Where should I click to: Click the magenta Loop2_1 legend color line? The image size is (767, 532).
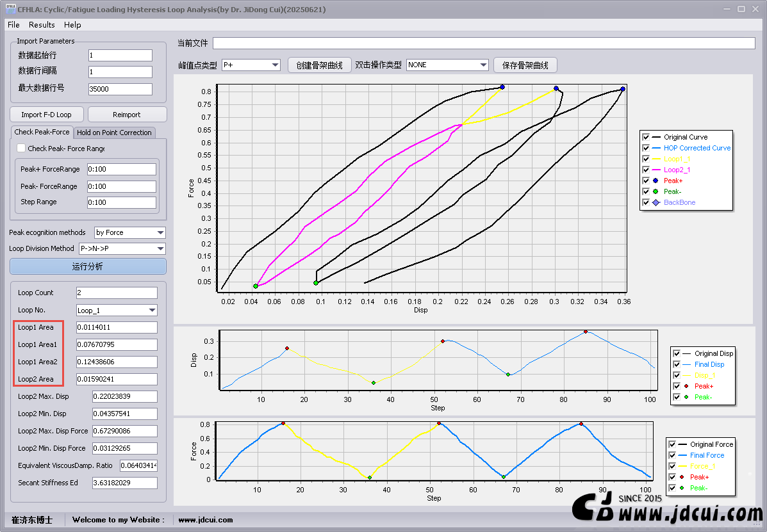(656, 170)
